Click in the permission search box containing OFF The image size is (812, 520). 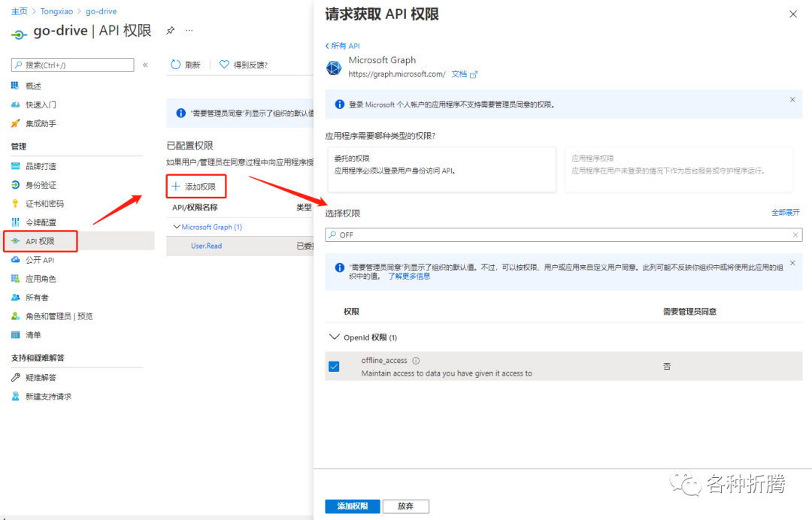click(563, 235)
